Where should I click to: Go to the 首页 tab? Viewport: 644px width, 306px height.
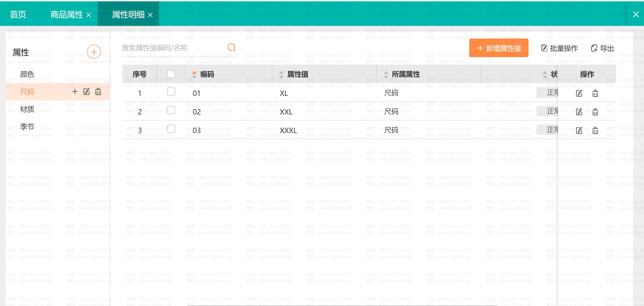click(18, 15)
